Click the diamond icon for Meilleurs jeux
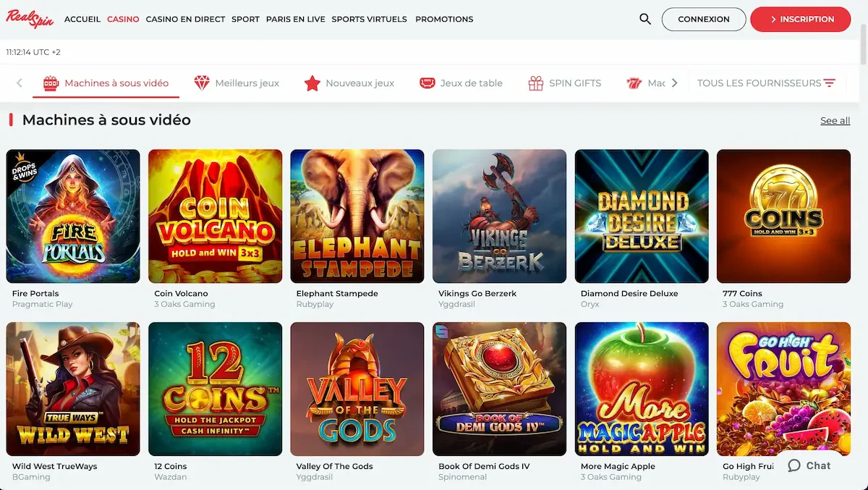868x490 pixels. pos(202,83)
